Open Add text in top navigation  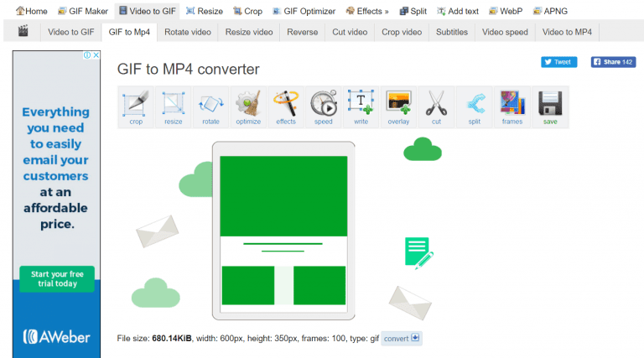[x=458, y=11]
